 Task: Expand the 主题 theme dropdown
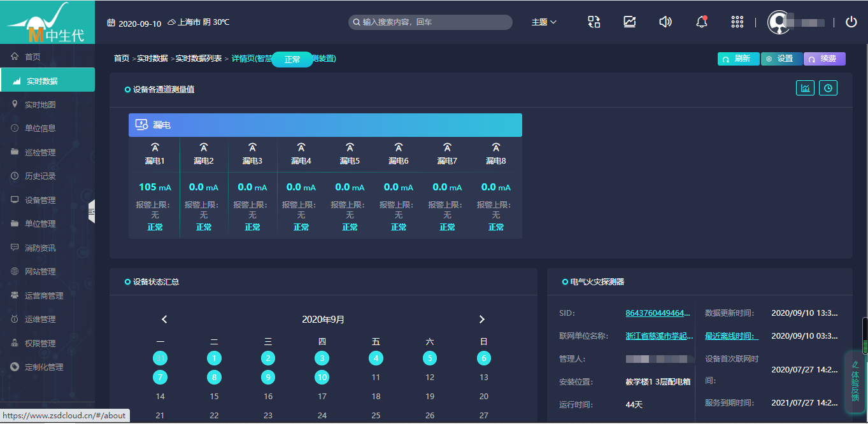pos(544,22)
